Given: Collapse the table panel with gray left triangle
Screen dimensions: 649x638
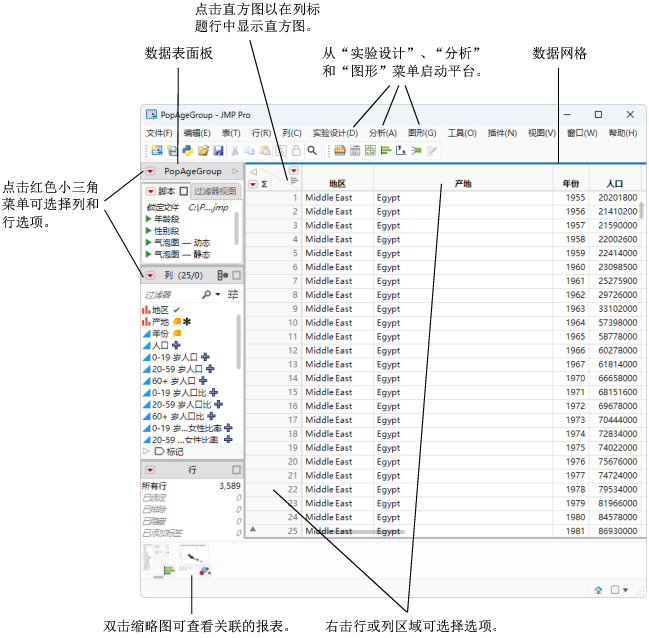Looking at the screenshot, I should [254, 171].
